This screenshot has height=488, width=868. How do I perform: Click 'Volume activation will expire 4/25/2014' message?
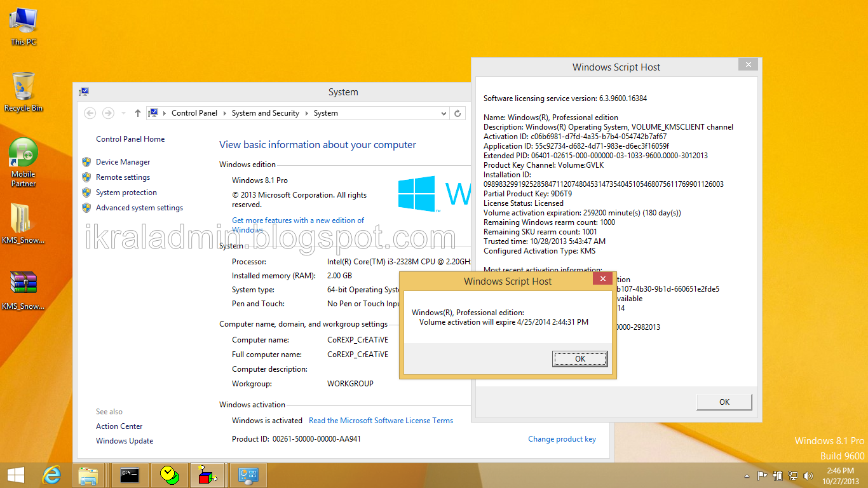[504, 322]
